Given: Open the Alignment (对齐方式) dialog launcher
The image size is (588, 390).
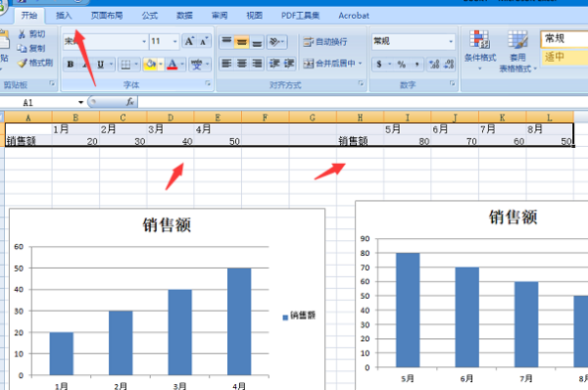Looking at the screenshot, I should coord(361,83).
